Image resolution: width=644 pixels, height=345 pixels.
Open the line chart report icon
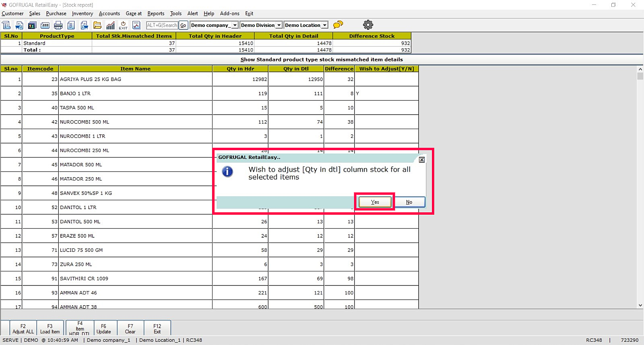pos(136,25)
